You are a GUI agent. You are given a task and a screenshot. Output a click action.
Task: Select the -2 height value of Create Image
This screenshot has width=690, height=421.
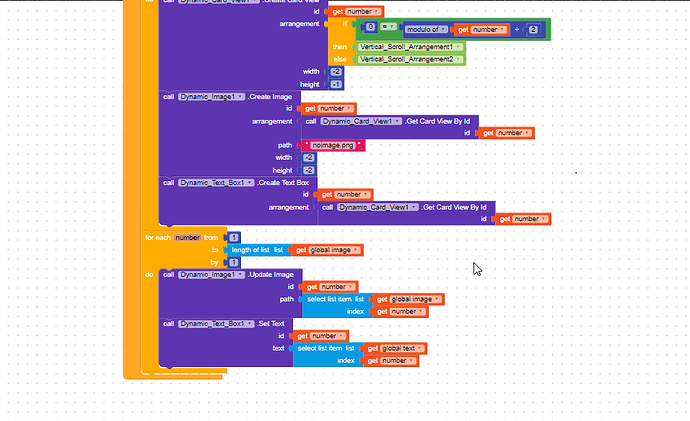pos(308,170)
